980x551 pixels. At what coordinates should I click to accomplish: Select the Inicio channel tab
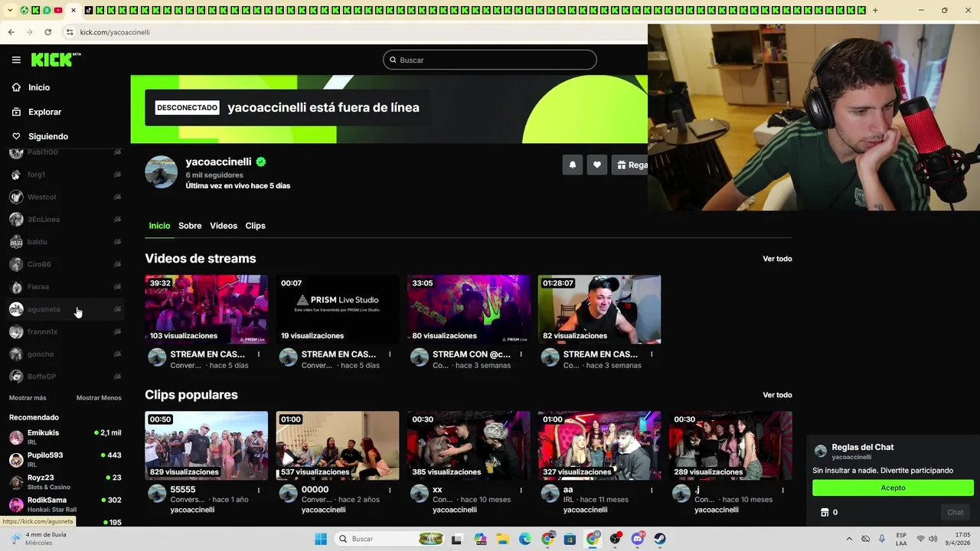click(x=159, y=226)
